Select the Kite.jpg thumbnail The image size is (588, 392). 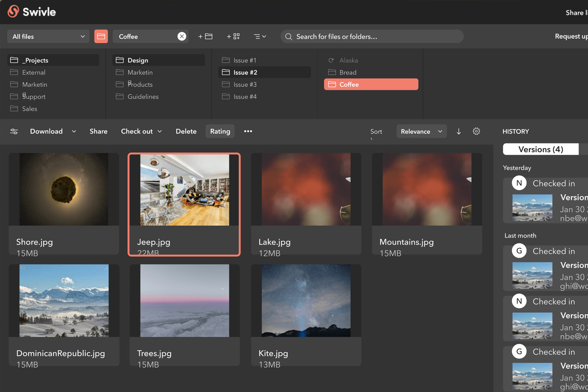tap(306, 301)
